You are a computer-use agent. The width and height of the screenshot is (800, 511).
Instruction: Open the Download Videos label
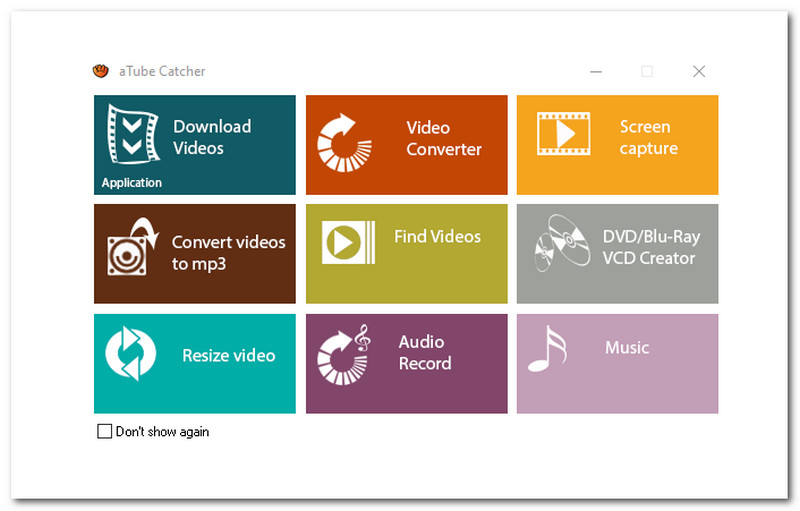pos(212,137)
